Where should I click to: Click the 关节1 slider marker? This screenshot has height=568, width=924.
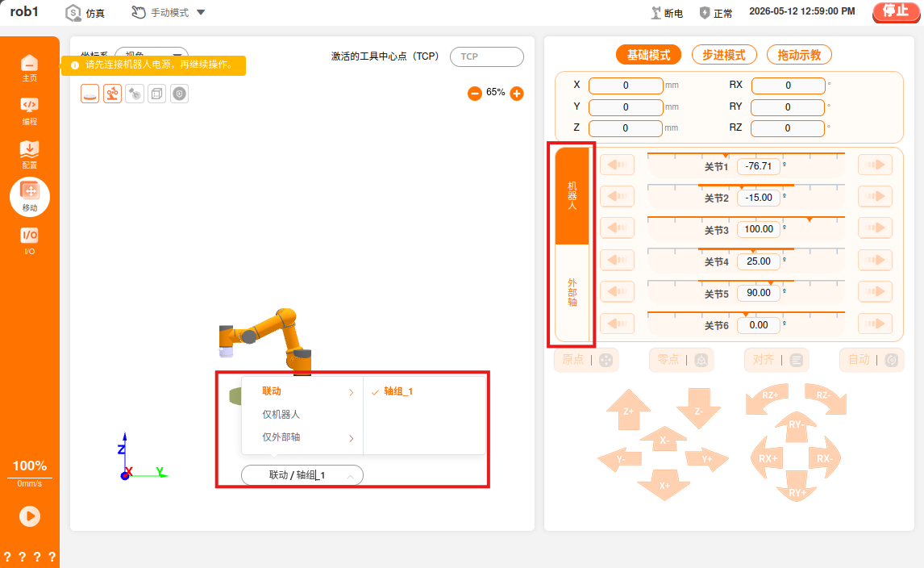tap(726, 157)
